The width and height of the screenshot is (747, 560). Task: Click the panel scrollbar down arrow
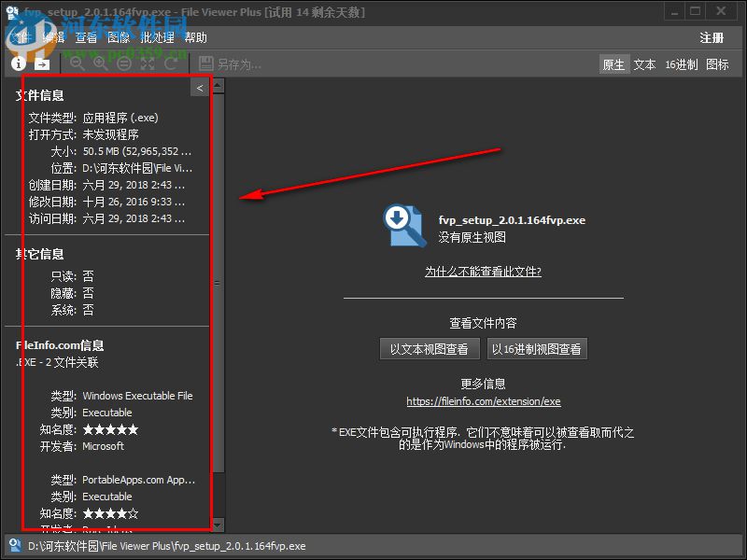216,525
